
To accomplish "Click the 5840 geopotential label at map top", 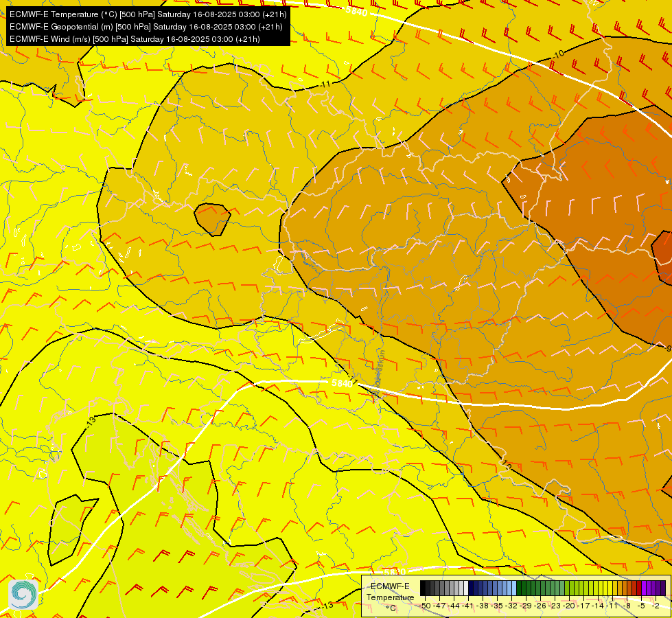I will click(356, 12).
